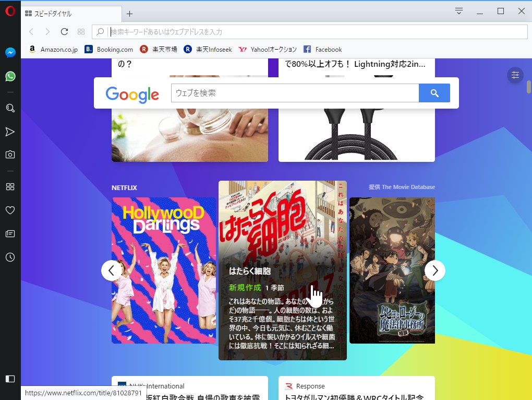The height and width of the screenshot is (400, 532).
Task: Open personal news from the sidebar
Action: click(10, 233)
